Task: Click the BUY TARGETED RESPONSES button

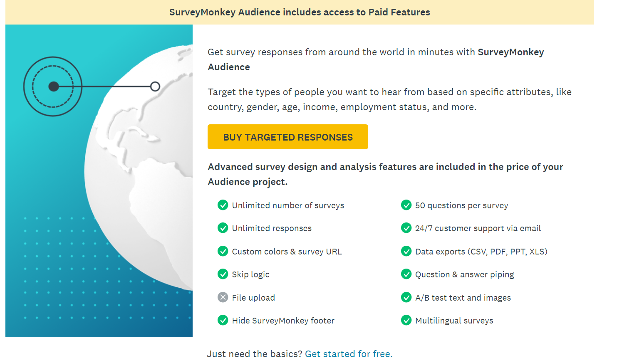Action: (287, 137)
